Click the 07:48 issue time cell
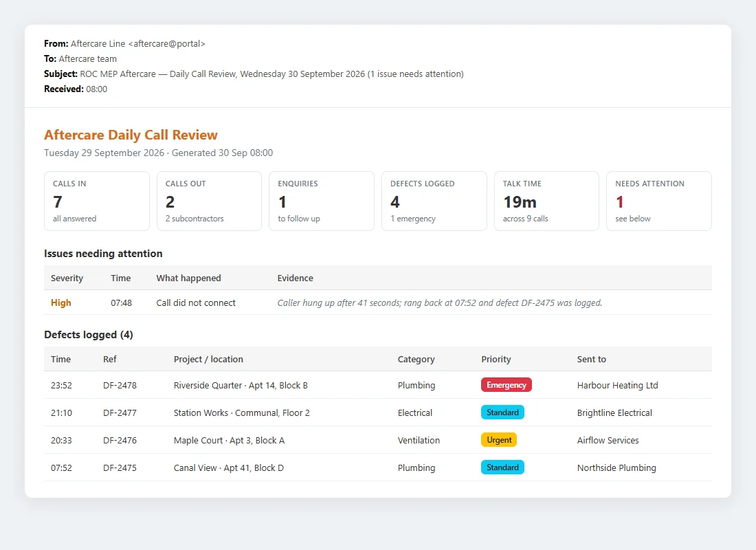 pos(121,302)
